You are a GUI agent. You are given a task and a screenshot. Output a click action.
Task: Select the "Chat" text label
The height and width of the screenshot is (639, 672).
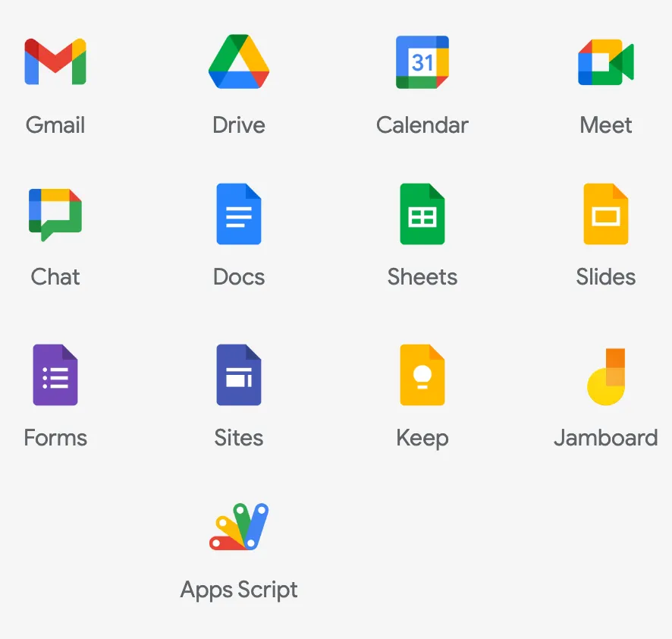pyautogui.click(x=55, y=276)
